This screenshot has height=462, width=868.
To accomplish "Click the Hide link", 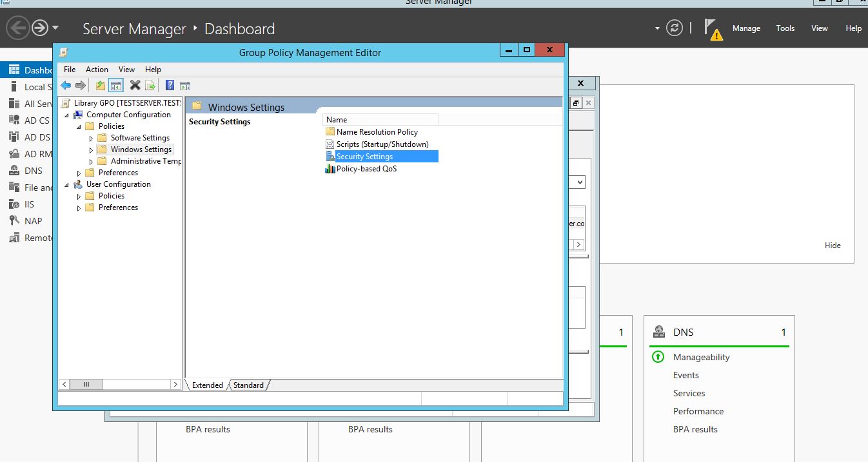I will pos(833,245).
